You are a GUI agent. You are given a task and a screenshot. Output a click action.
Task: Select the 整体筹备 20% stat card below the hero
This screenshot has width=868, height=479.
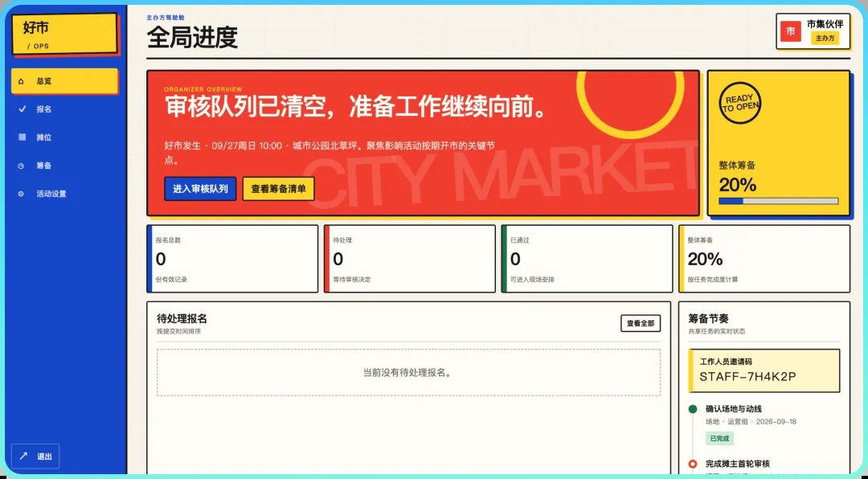(x=764, y=259)
